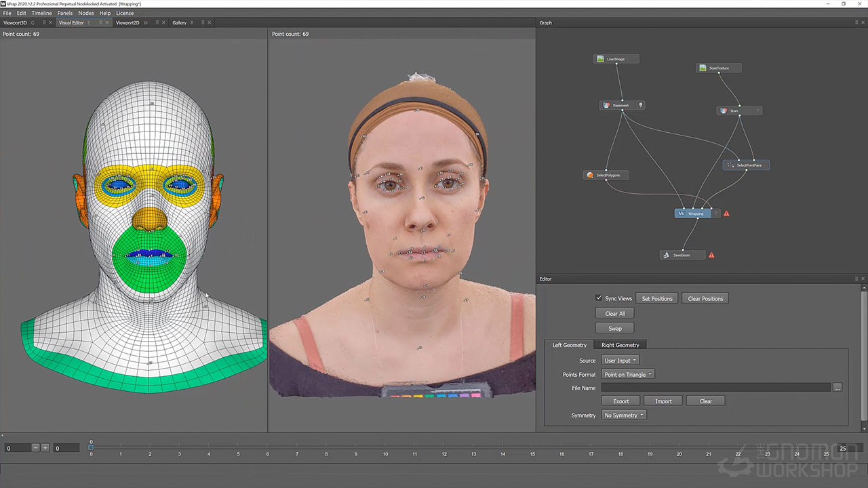
Task: Open the Points Format dropdown
Action: pos(628,374)
